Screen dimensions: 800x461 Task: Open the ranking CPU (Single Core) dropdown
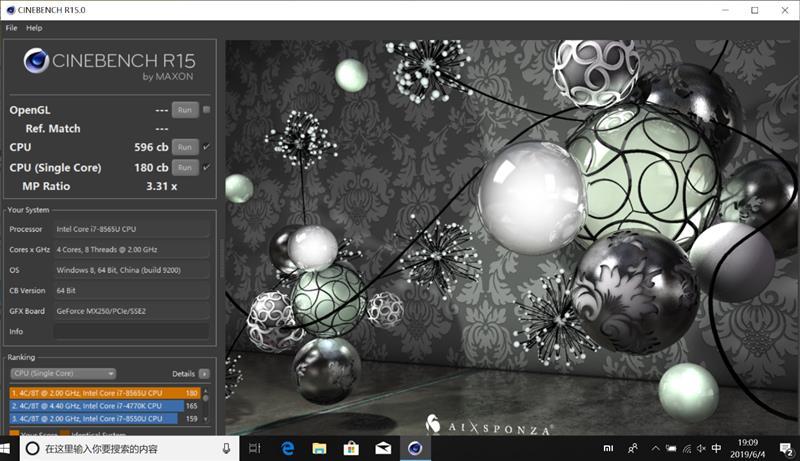point(63,373)
